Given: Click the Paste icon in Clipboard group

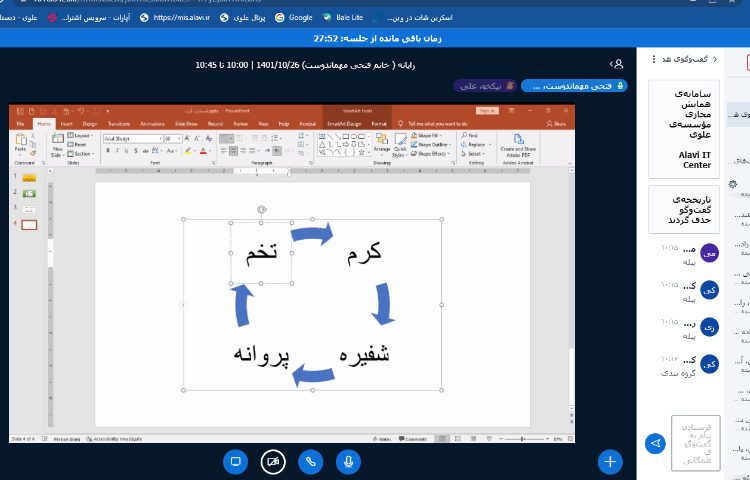Looking at the screenshot, I should tap(21, 143).
